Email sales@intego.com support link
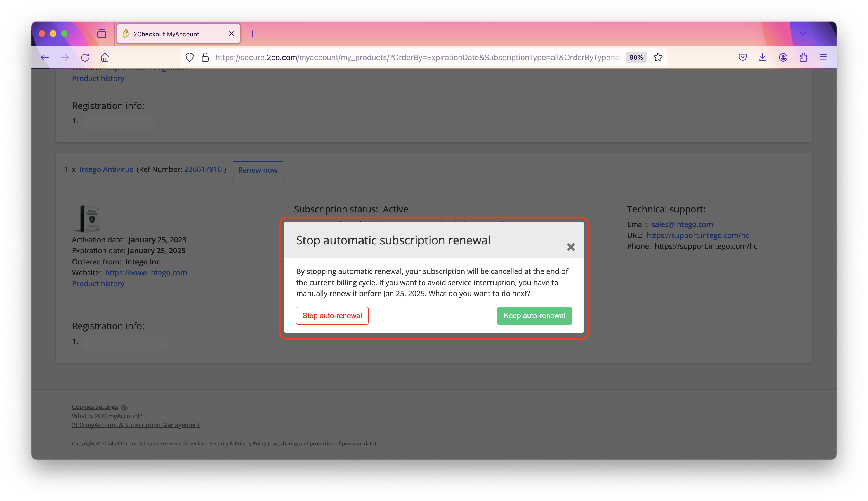This screenshot has width=868, height=501. [682, 224]
